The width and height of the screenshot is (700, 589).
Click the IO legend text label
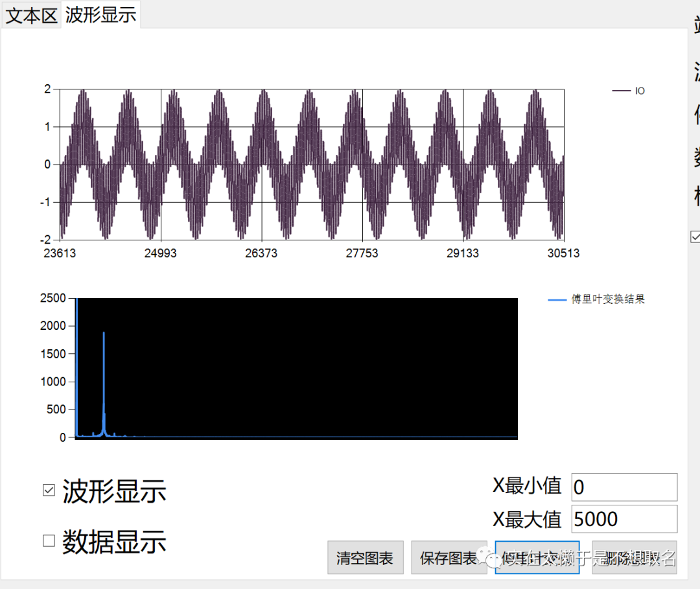tap(640, 91)
